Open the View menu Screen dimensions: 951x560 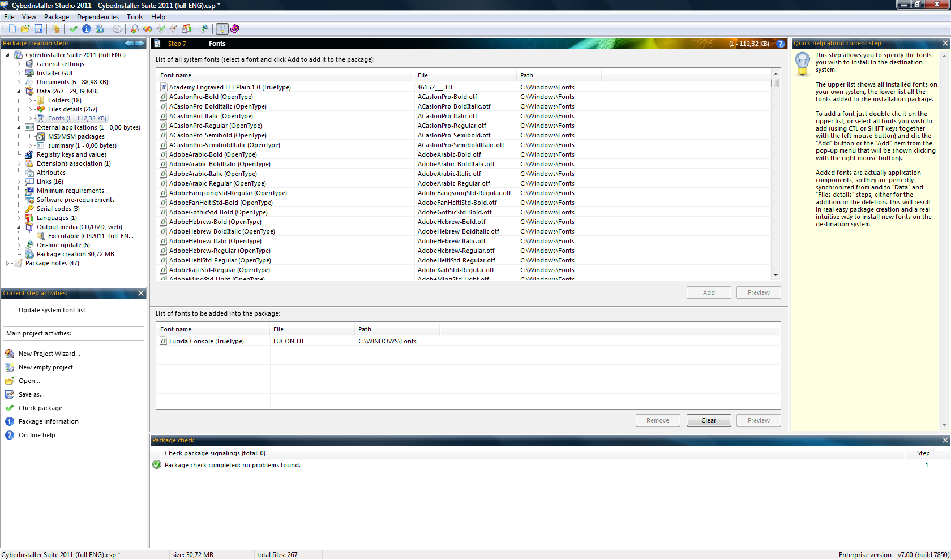pos(29,17)
